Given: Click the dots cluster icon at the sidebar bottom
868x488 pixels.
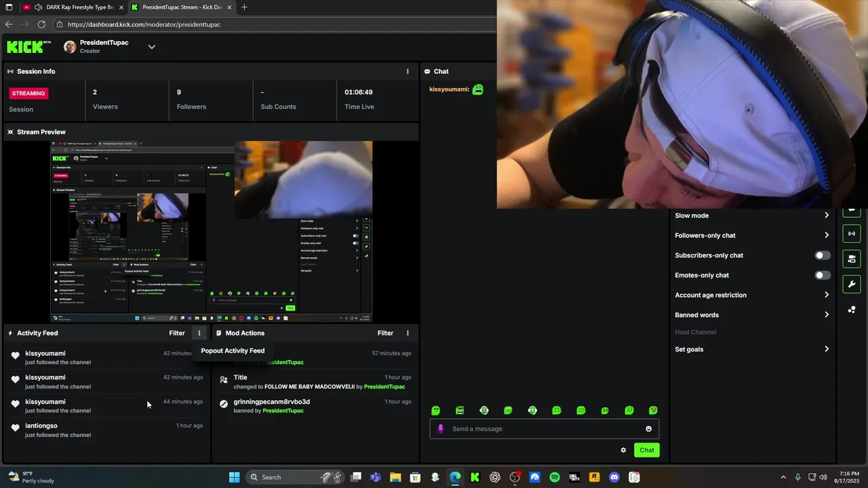Looking at the screenshot, I should point(852,310).
